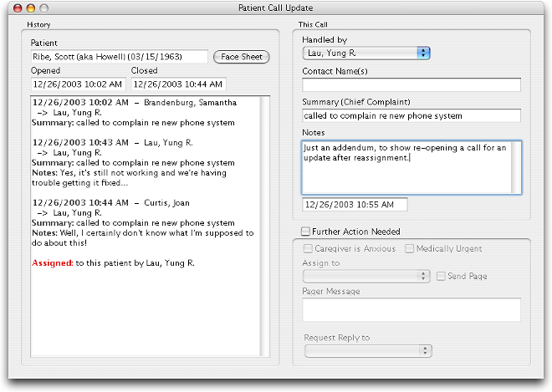This screenshot has width=552, height=392.
Task: Click the Summary (Chief Complaint) field
Action: (x=411, y=115)
